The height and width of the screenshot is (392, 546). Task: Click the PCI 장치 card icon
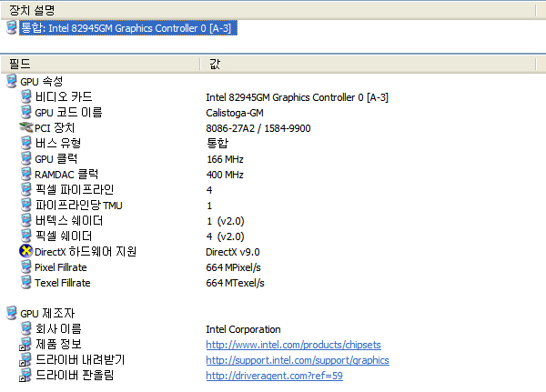tap(26, 127)
